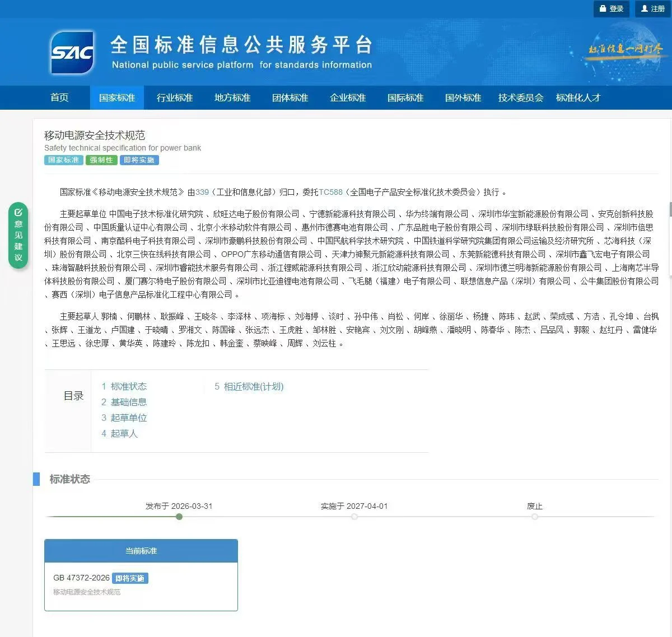Open the TC588 committee link
The height and width of the screenshot is (637, 672).
pos(330,192)
